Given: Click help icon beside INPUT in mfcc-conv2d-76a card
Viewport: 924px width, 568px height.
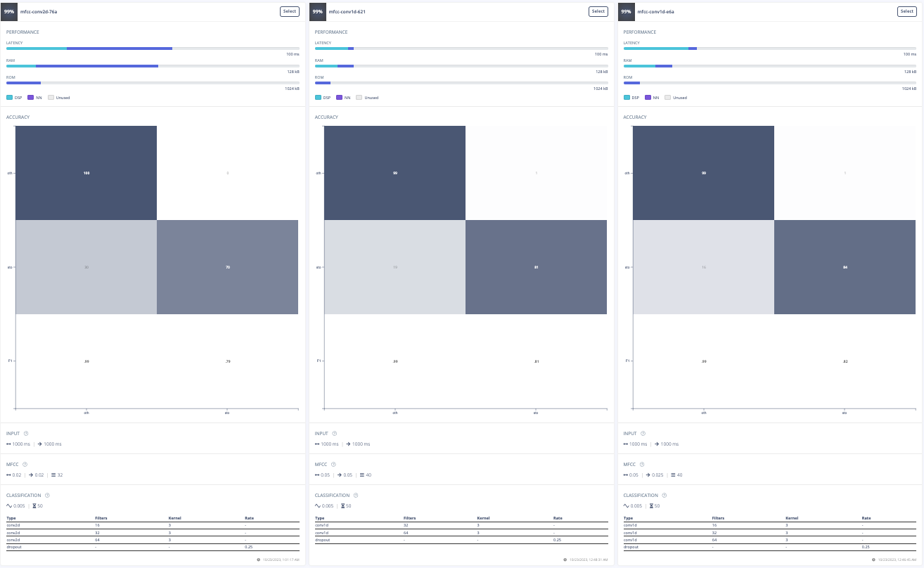Looking at the screenshot, I should pos(25,434).
